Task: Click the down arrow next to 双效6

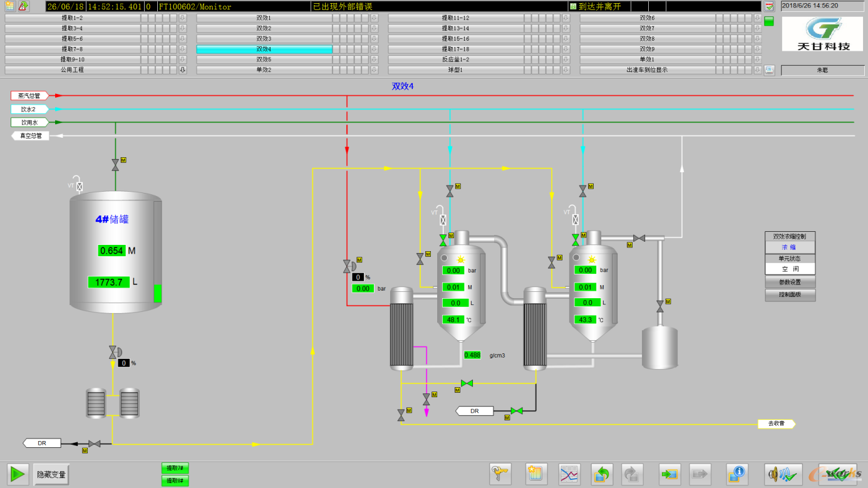Action: pos(758,18)
